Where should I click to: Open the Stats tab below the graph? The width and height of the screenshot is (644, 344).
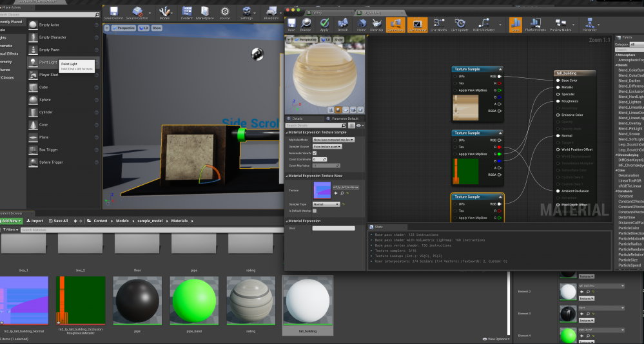pos(378,227)
